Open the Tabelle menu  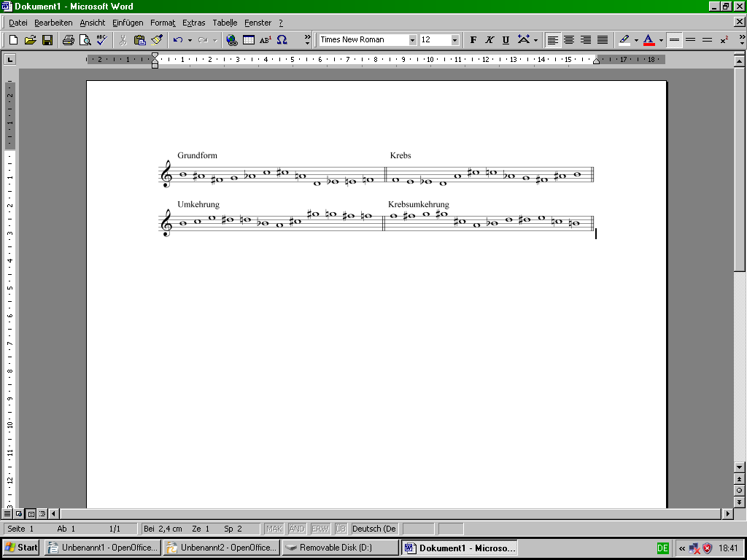(x=225, y=23)
